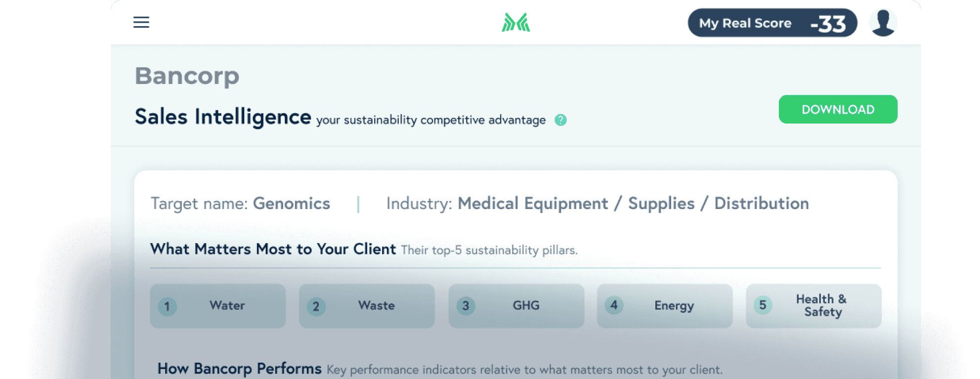
Task: Select the Health & Safety pillar
Action: coord(821,306)
